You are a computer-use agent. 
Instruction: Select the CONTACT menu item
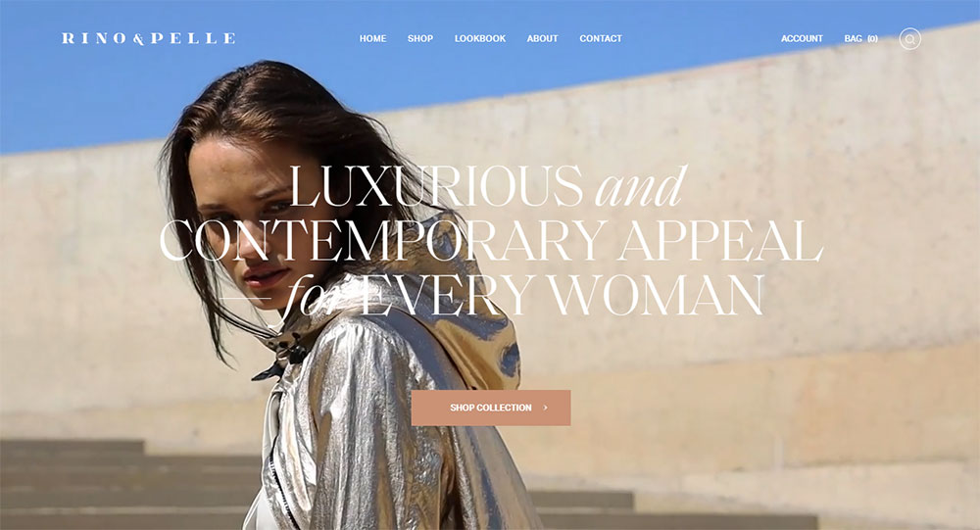point(601,39)
